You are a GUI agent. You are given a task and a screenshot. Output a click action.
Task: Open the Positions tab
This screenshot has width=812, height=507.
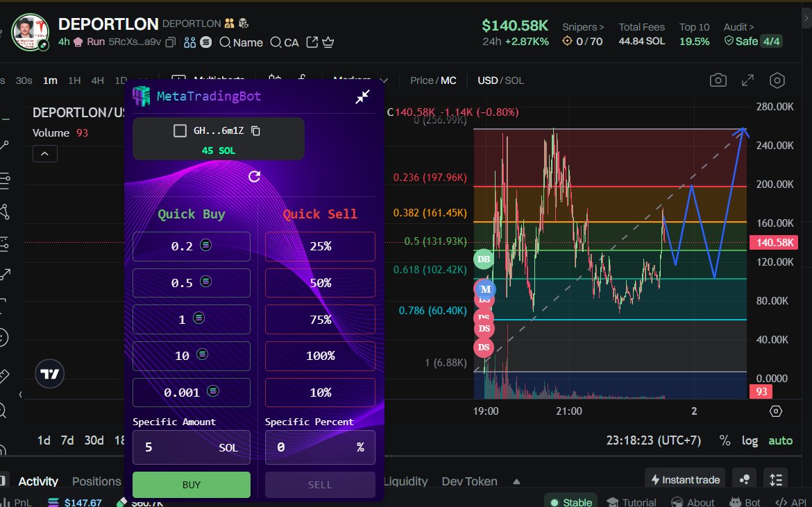(96, 481)
